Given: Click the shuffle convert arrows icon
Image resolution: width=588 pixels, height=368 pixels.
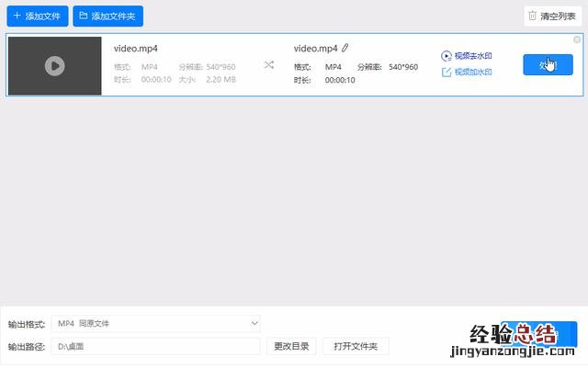Looking at the screenshot, I should [269, 65].
